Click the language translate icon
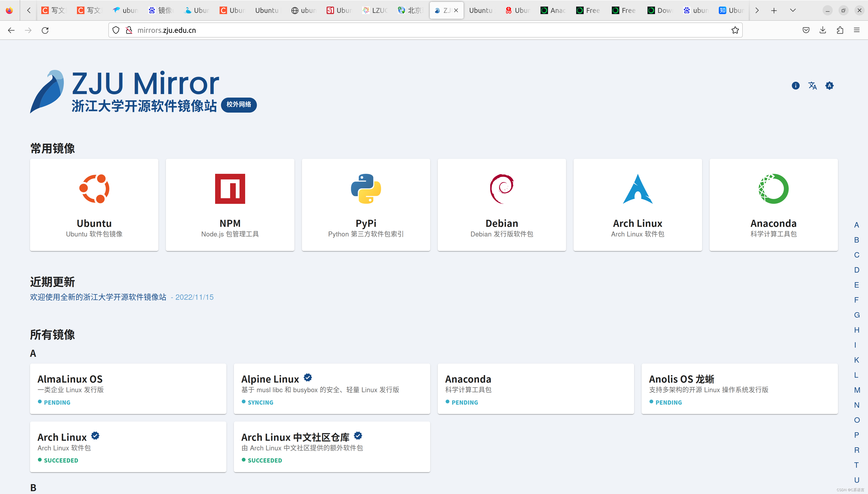868x494 pixels. point(812,85)
